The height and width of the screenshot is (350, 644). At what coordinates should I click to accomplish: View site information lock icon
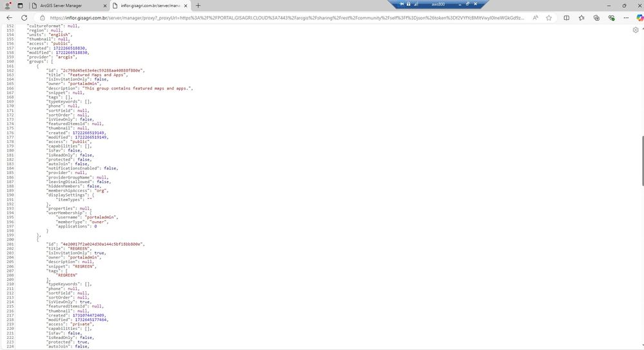tap(43, 18)
